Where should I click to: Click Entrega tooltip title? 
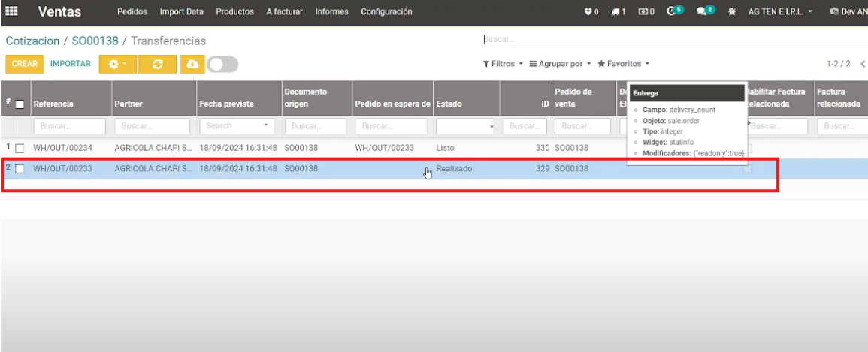tap(646, 93)
